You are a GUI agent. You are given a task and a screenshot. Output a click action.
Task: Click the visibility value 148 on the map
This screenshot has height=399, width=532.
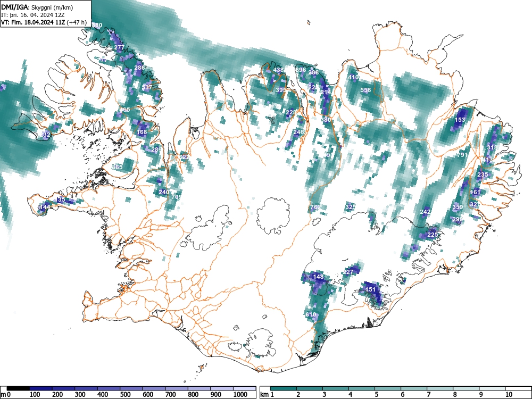pyautogui.click(x=318, y=277)
